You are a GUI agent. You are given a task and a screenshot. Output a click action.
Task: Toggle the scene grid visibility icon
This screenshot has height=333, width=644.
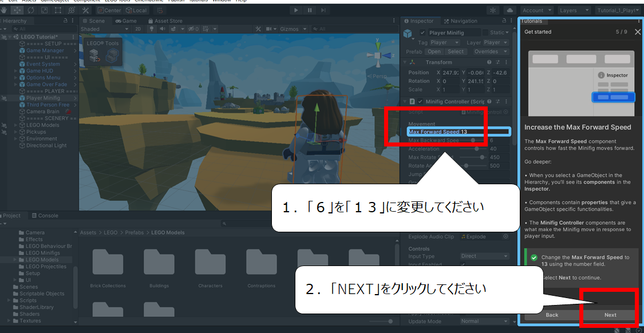coord(206,29)
